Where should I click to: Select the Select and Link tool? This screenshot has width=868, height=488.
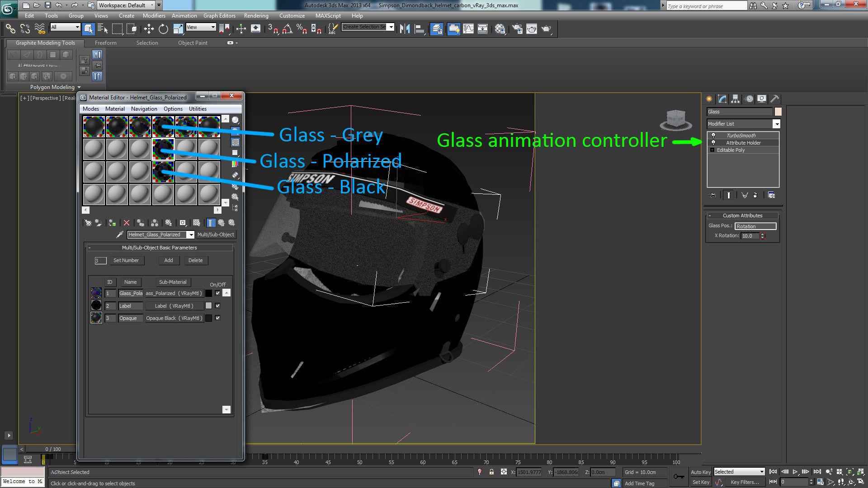click(10, 28)
